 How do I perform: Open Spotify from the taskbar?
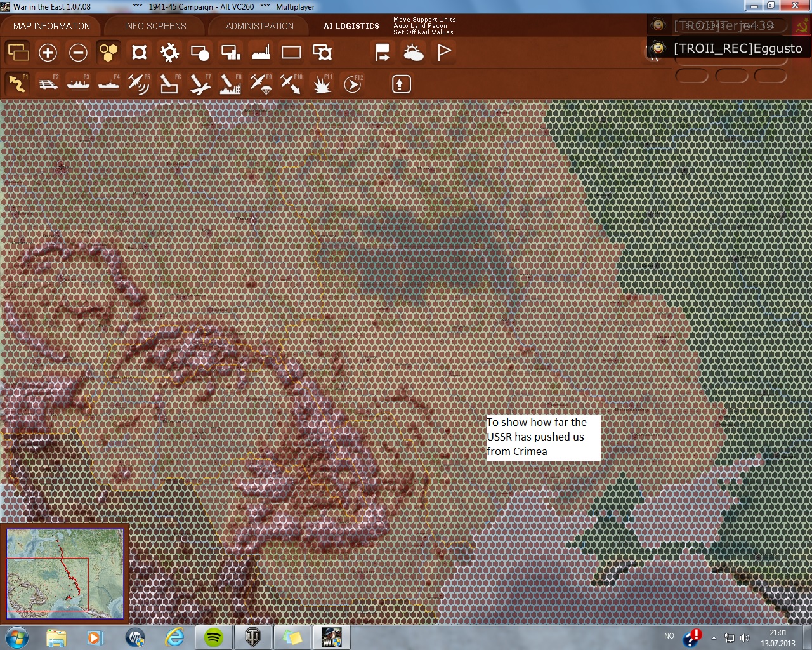click(x=214, y=637)
